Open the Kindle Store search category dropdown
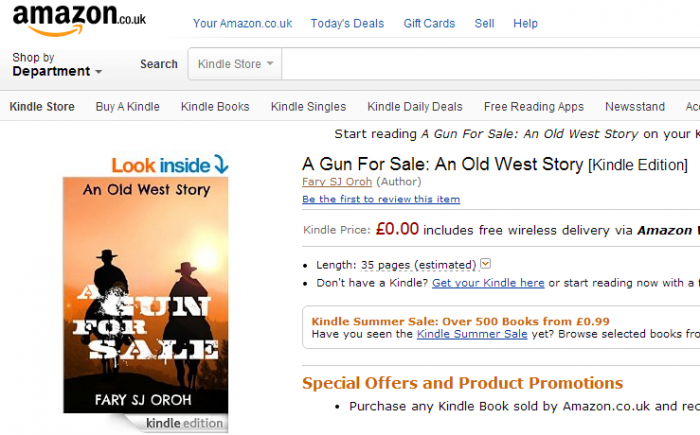 click(235, 64)
